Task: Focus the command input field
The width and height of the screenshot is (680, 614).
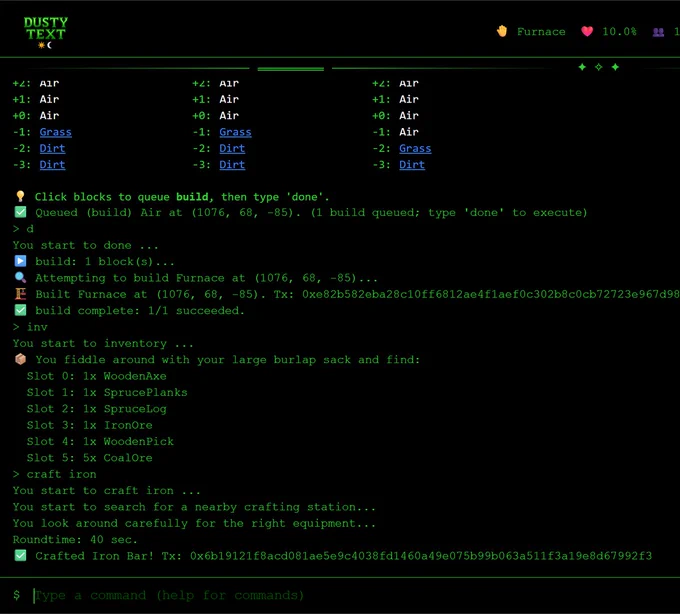Action: click(356, 595)
